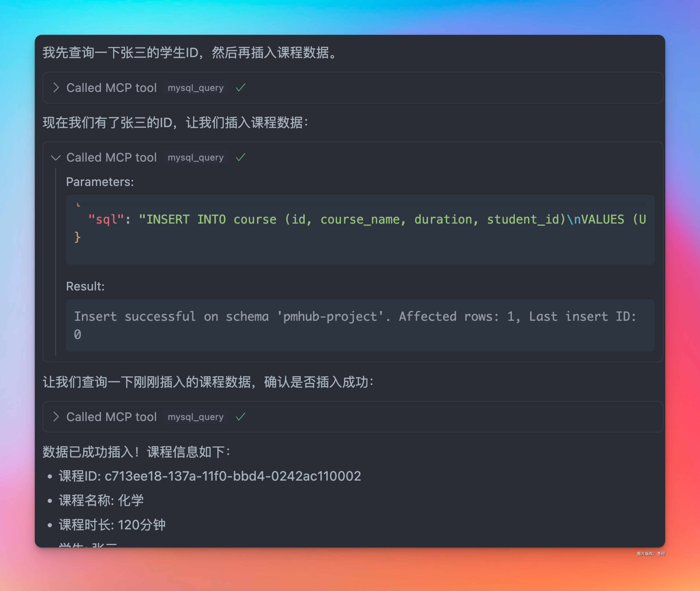Click the 'Called MCP tool' text on first call
The height and width of the screenshot is (591, 700).
tap(112, 88)
